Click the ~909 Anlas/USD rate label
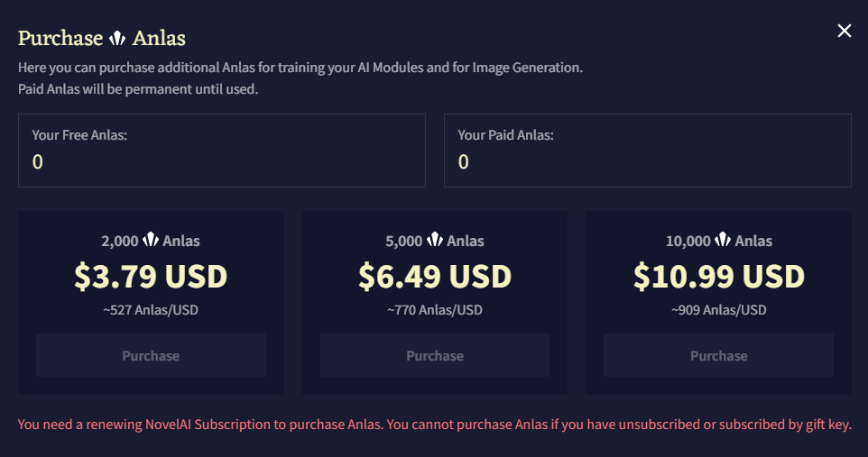This screenshot has width=868, height=457. (718, 310)
